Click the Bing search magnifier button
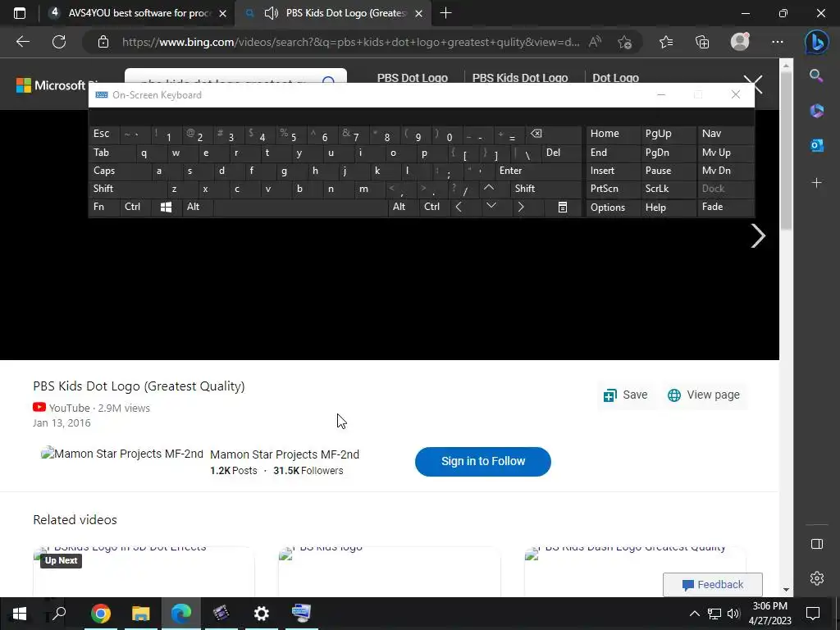This screenshot has height=630, width=840. 328,81
